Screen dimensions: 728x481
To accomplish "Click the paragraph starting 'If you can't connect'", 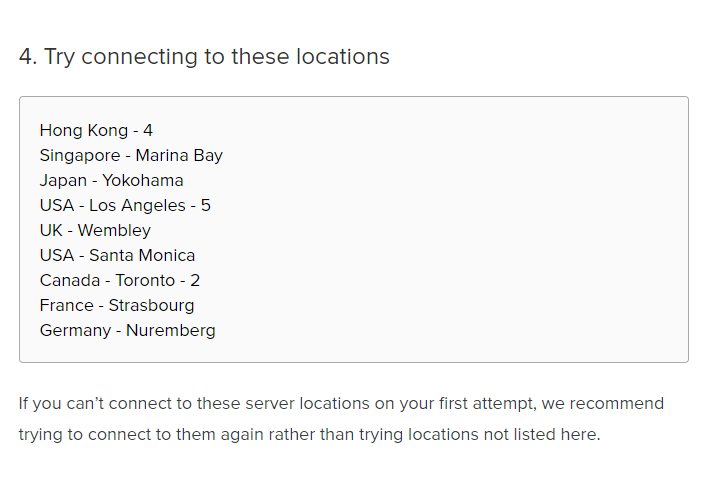I will point(341,419).
